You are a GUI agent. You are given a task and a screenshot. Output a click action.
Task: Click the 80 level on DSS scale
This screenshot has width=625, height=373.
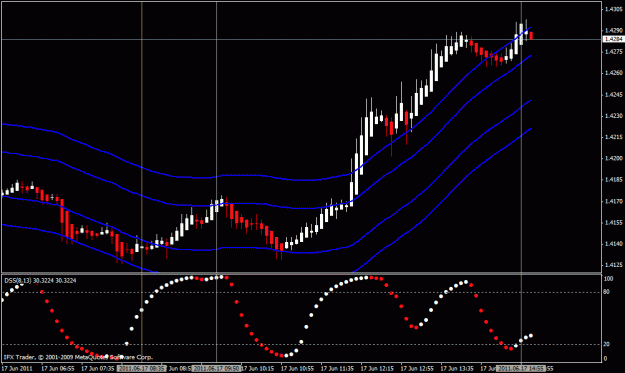(x=607, y=292)
